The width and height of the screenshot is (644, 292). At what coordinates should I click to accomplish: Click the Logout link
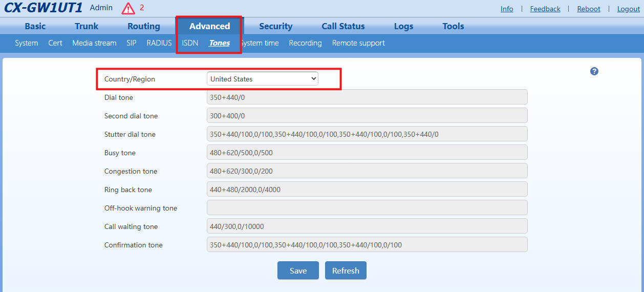click(629, 9)
